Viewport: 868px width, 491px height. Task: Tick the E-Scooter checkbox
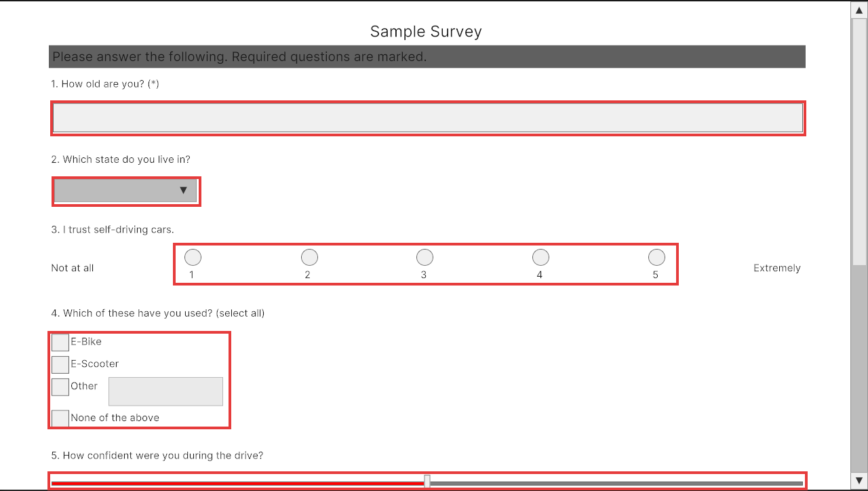pyautogui.click(x=60, y=365)
